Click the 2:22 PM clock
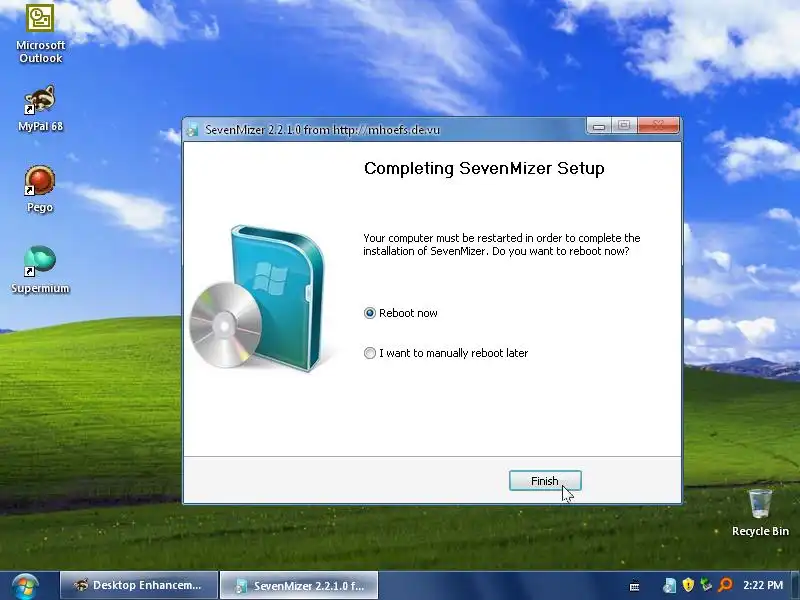Image resolution: width=800 pixels, height=600 pixels. 763,585
